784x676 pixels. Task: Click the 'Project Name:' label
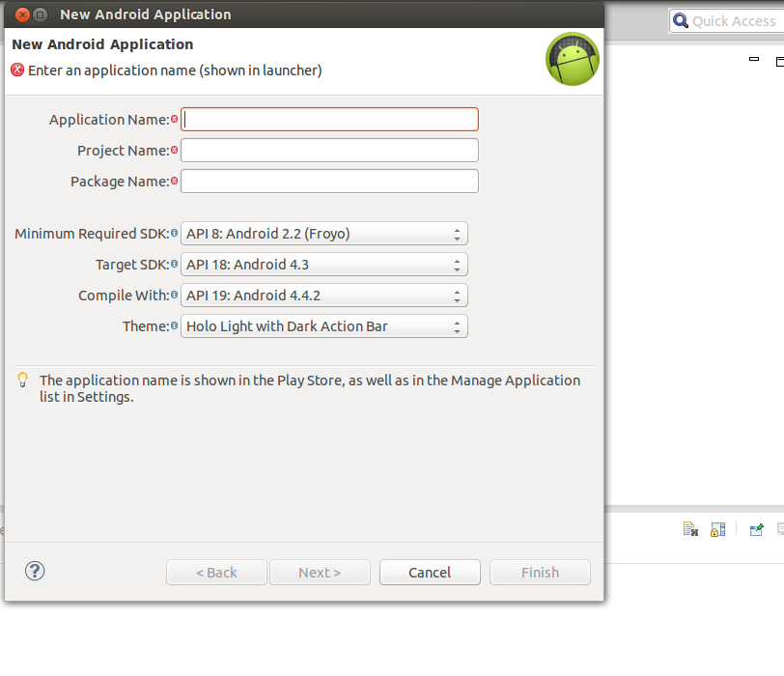point(124,151)
